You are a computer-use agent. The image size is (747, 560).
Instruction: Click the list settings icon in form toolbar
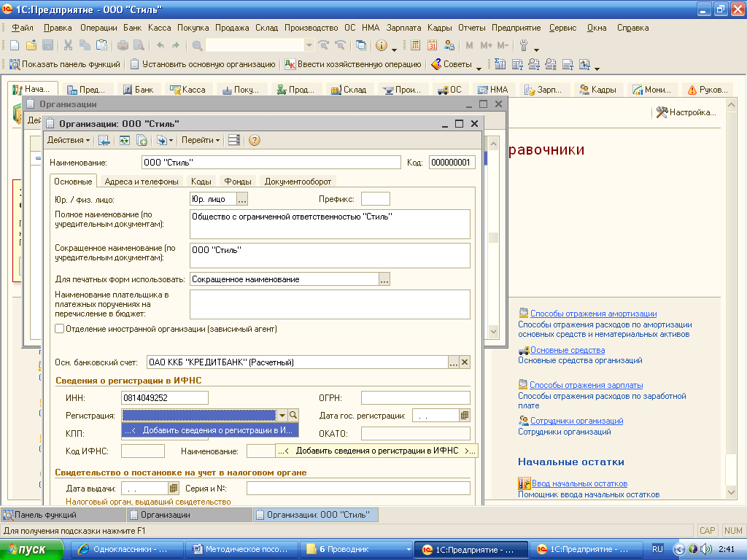tap(234, 140)
